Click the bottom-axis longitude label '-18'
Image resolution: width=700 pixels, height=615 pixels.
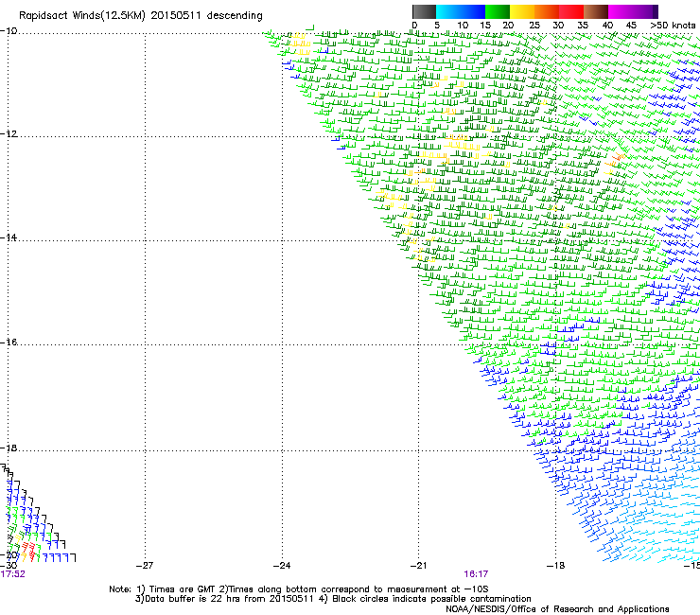coord(555,566)
